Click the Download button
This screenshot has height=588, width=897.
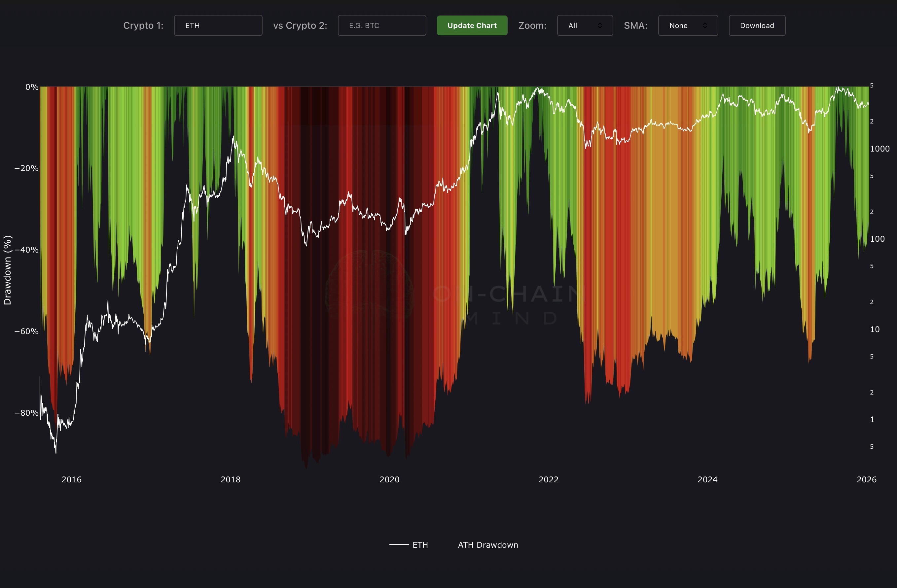(x=757, y=26)
